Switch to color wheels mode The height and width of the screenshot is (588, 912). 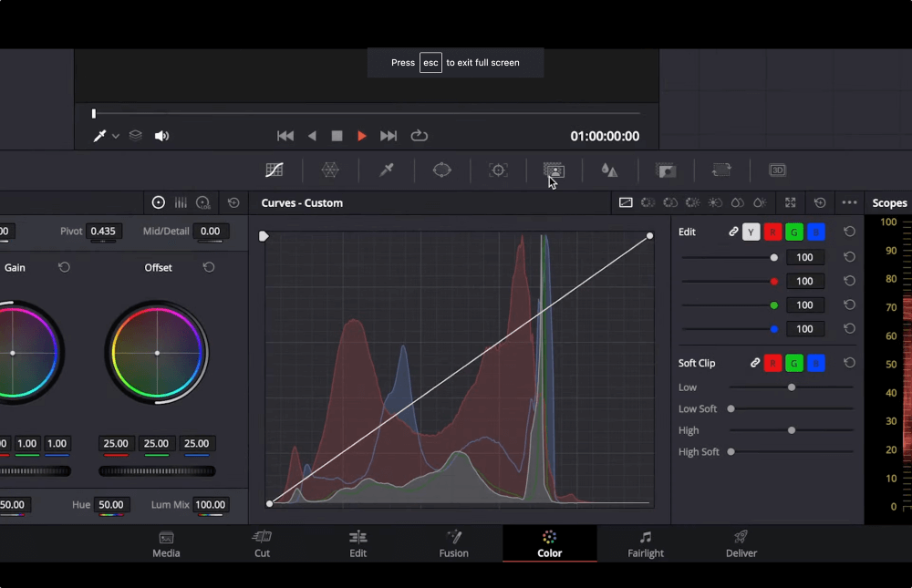coord(158,202)
